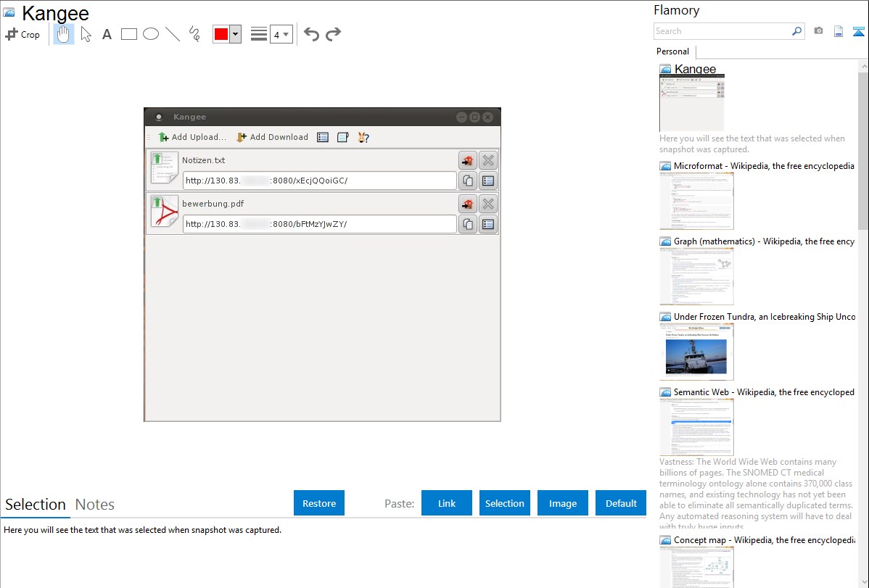
Task: Select the arrow pointer tool
Action: [x=86, y=34]
